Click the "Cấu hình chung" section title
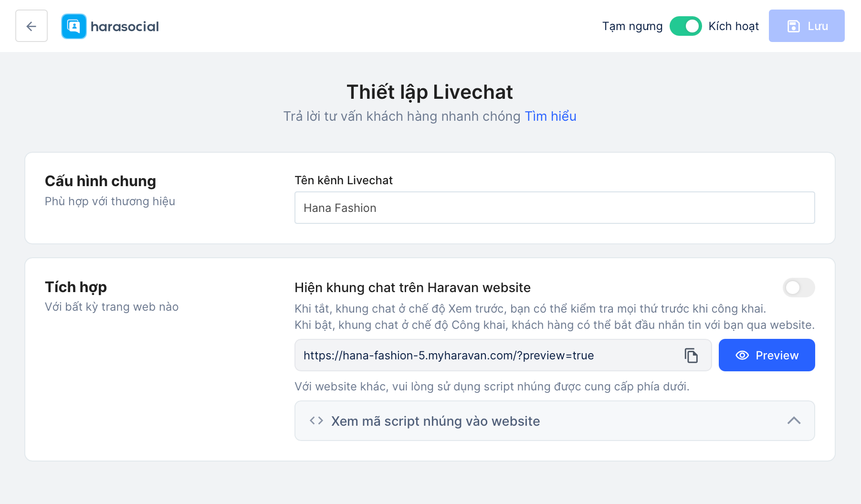861x504 pixels. tap(100, 181)
